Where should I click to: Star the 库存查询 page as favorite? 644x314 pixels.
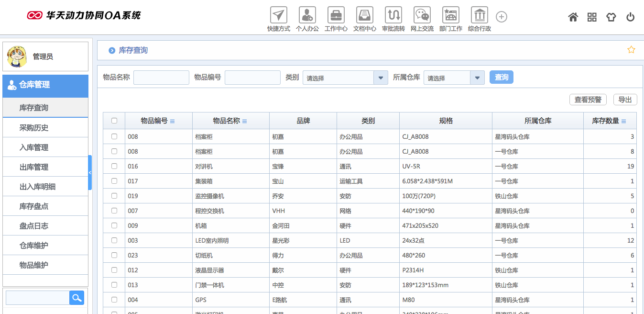click(631, 50)
